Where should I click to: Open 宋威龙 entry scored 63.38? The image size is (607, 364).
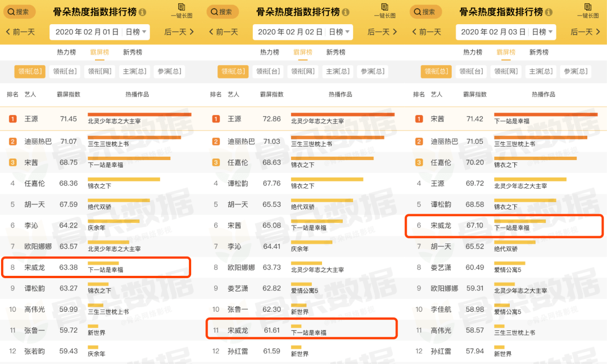pyautogui.click(x=97, y=267)
